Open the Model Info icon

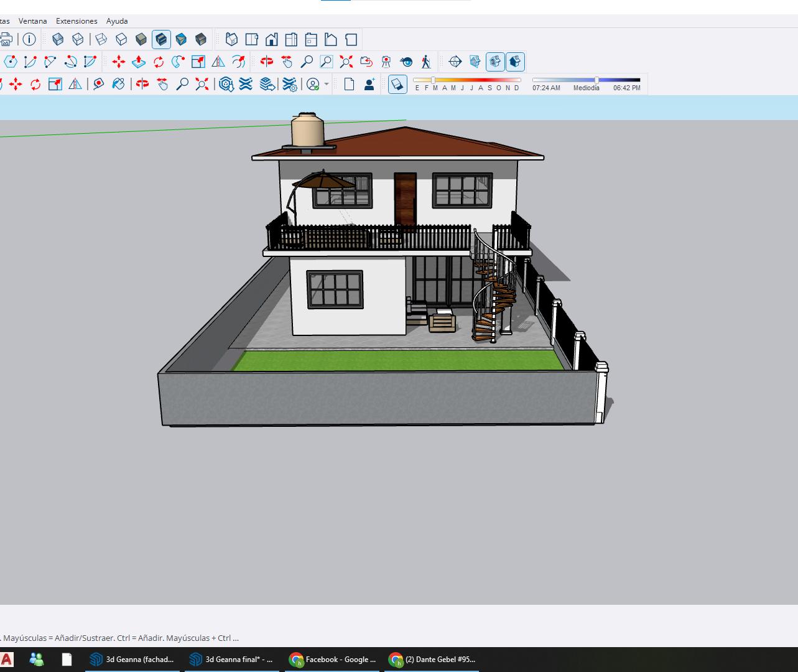[x=29, y=40]
